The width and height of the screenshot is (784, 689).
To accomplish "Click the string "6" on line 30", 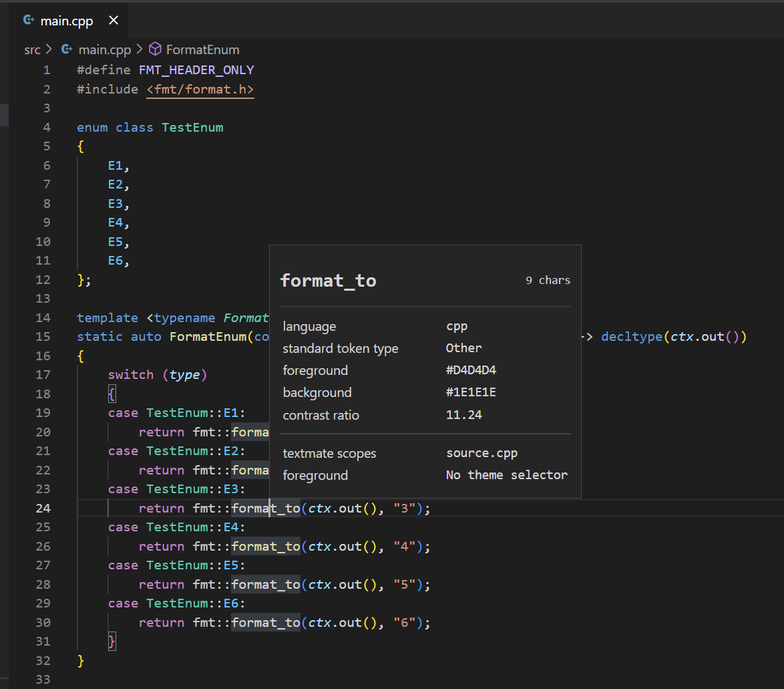I will tap(405, 622).
